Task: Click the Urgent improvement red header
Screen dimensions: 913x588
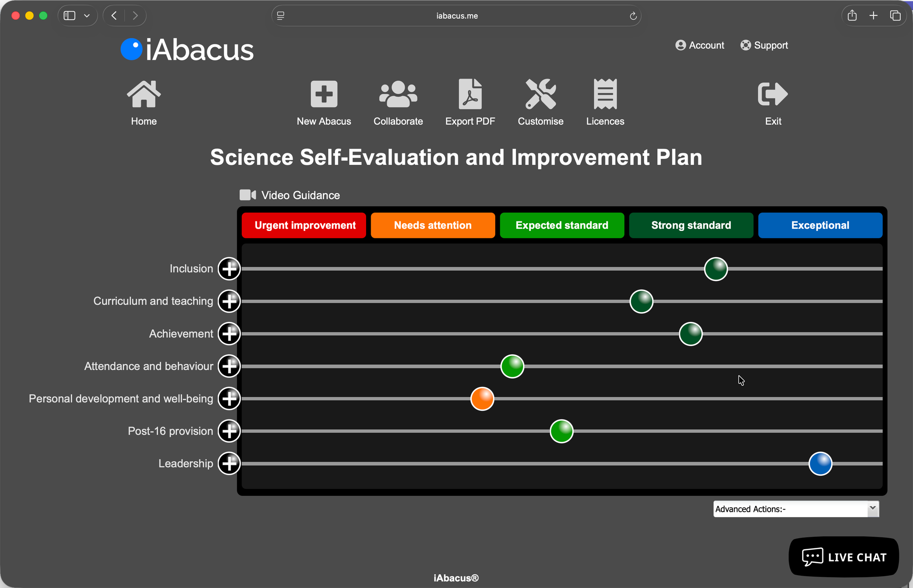Action: pos(304,226)
